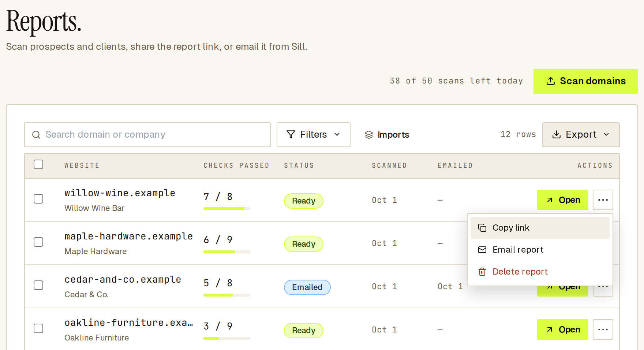Click the copy icon next to Copy link
Screen dimensions: 644x350
(x=482, y=228)
